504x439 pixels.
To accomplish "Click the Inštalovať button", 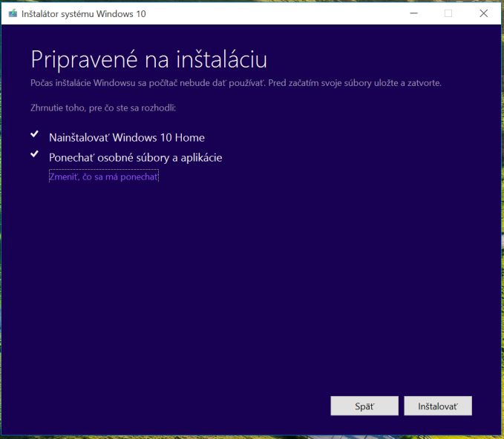I will [438, 406].
